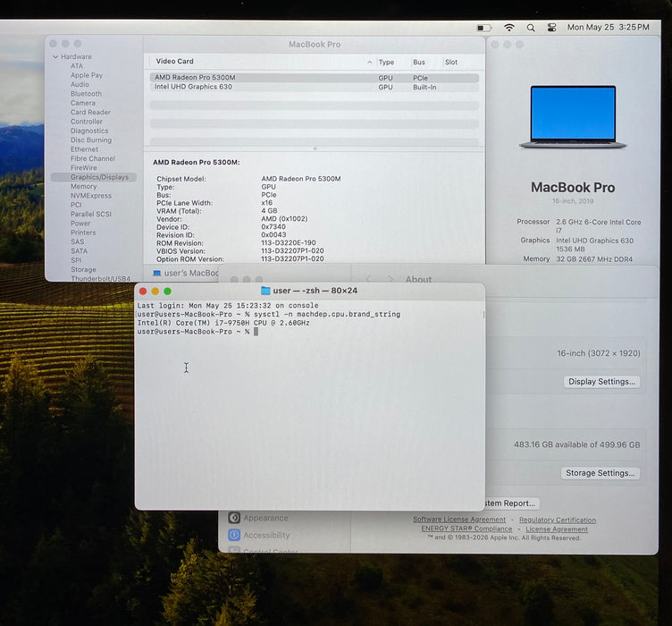This screenshot has width=672, height=626.
Task: Click the sysctl command text in Terminal
Action: (327, 314)
